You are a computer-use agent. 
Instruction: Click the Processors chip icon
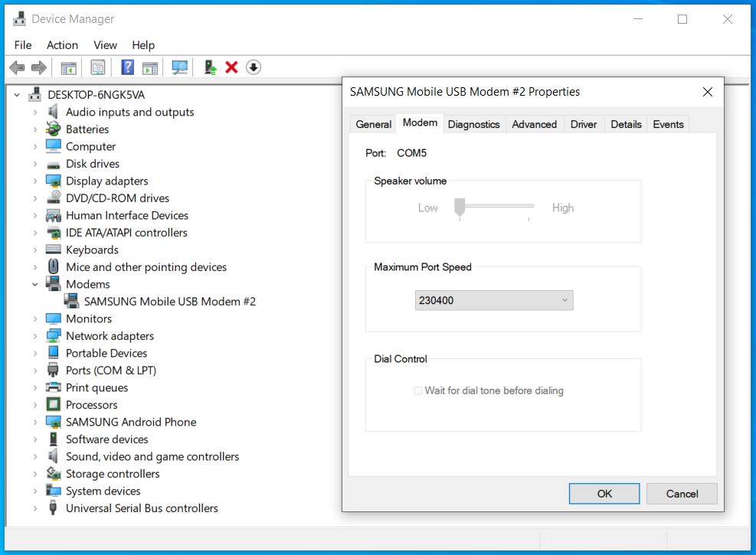coord(53,405)
